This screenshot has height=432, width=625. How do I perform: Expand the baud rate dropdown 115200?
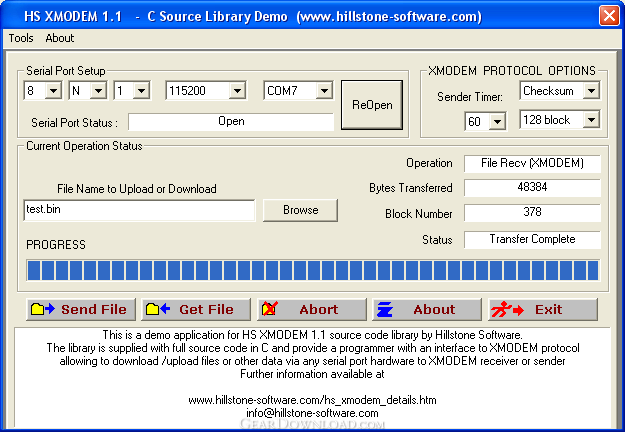pyautogui.click(x=237, y=91)
